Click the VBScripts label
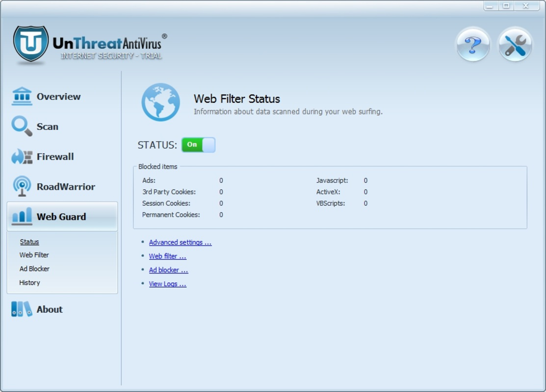 tap(331, 203)
